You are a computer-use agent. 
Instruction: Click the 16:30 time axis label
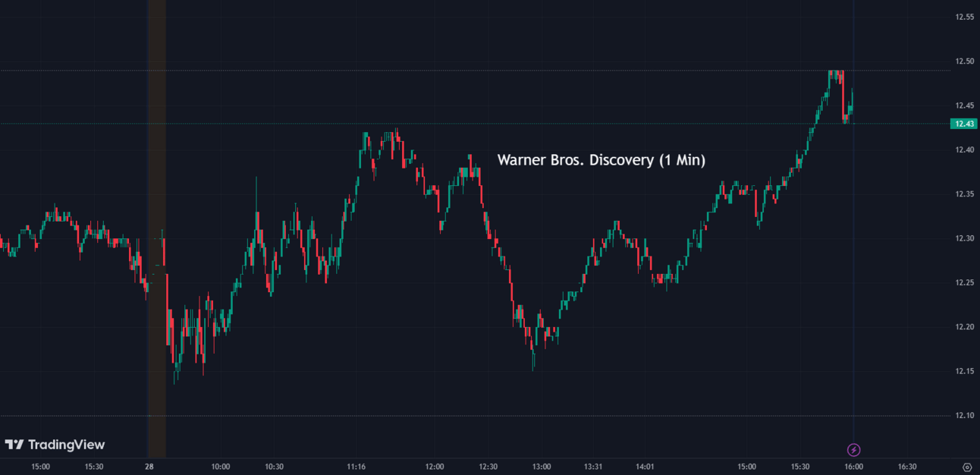click(x=907, y=467)
